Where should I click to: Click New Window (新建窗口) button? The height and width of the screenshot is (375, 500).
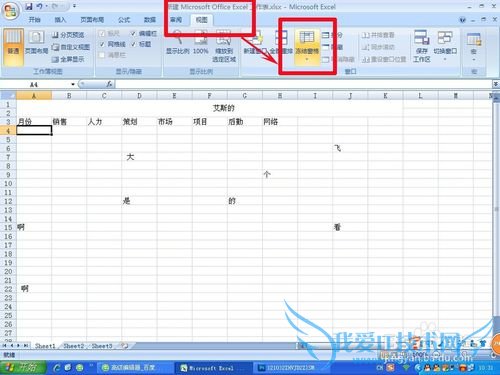255,42
